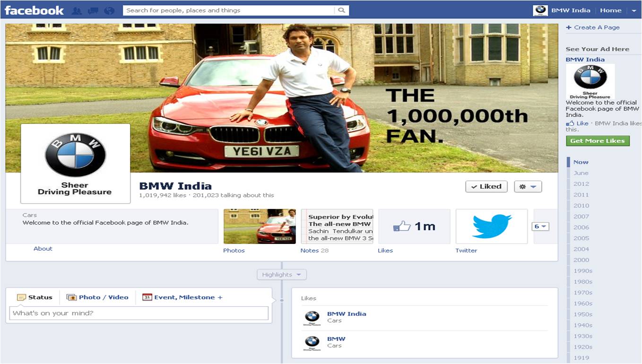Open the friend requests icon
The image size is (642, 364).
coord(77,10)
